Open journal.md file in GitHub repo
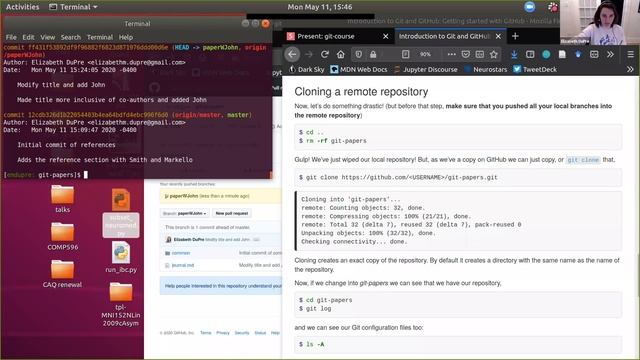This screenshot has width=640, height=360. (183, 265)
